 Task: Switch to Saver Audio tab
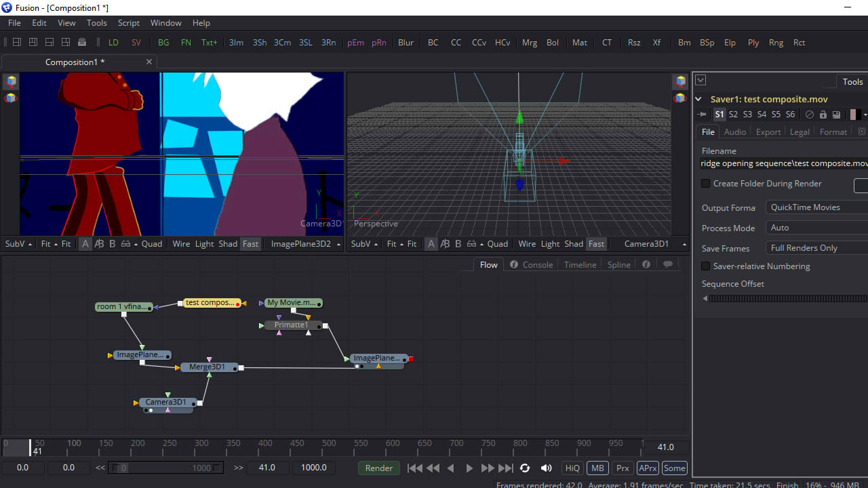735,132
